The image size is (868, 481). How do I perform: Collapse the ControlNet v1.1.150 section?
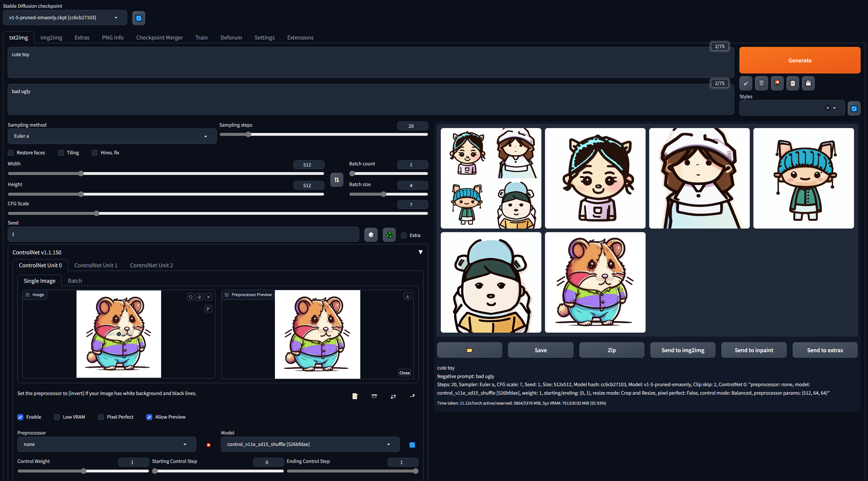click(x=420, y=252)
